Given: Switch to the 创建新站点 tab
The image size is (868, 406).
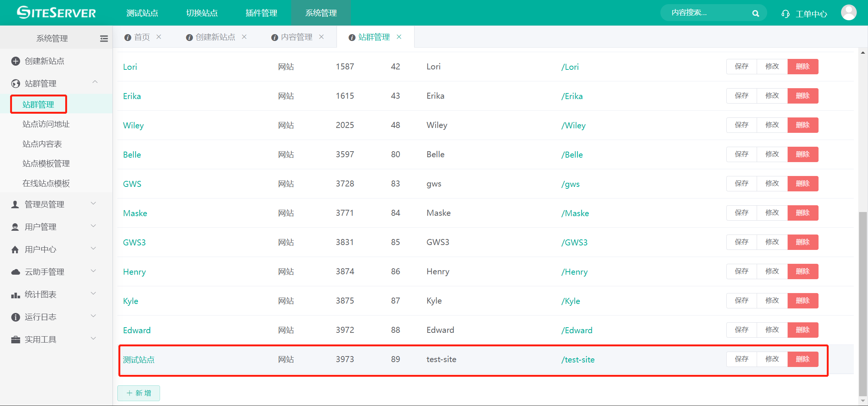Looking at the screenshot, I should [215, 37].
